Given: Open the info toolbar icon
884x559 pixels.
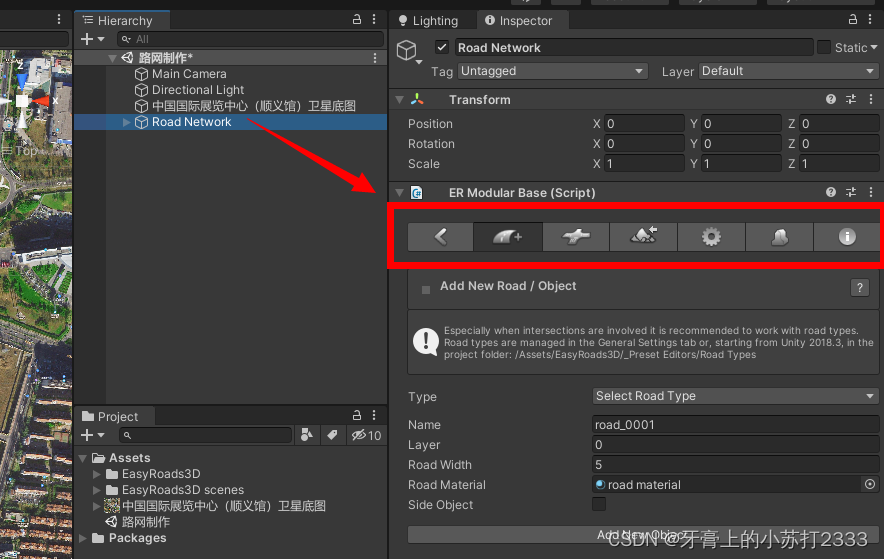Looking at the screenshot, I should (847, 237).
